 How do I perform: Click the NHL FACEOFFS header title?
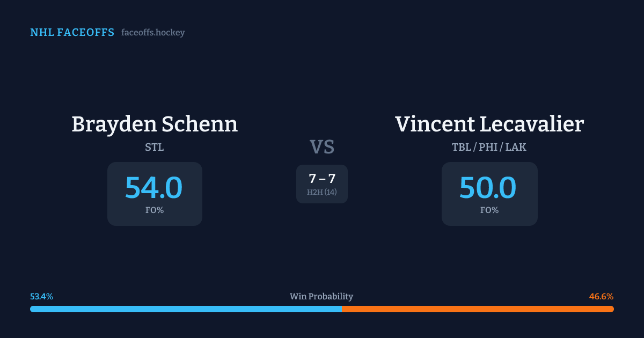(72, 33)
